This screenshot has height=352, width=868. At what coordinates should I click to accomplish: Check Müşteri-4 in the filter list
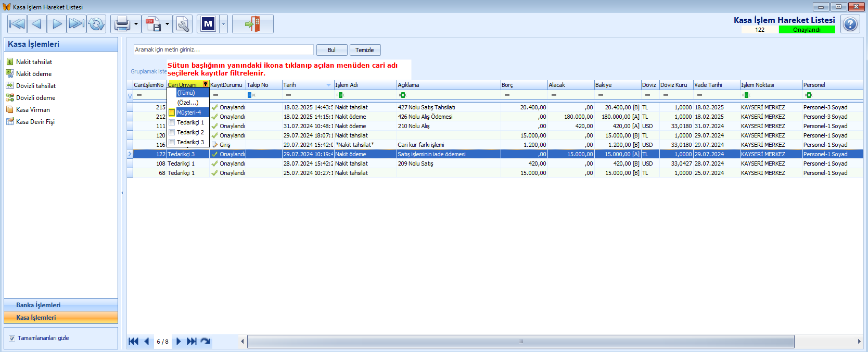click(172, 112)
